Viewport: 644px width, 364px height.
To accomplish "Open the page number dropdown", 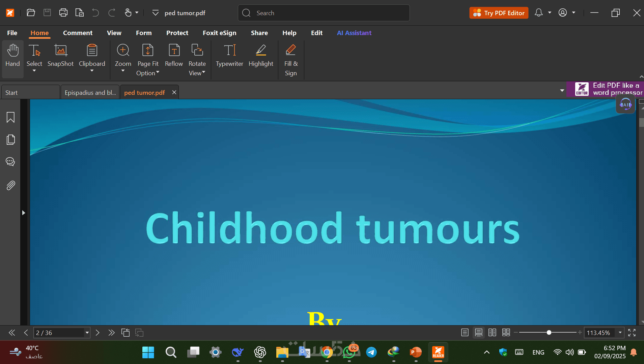I will tap(87, 333).
